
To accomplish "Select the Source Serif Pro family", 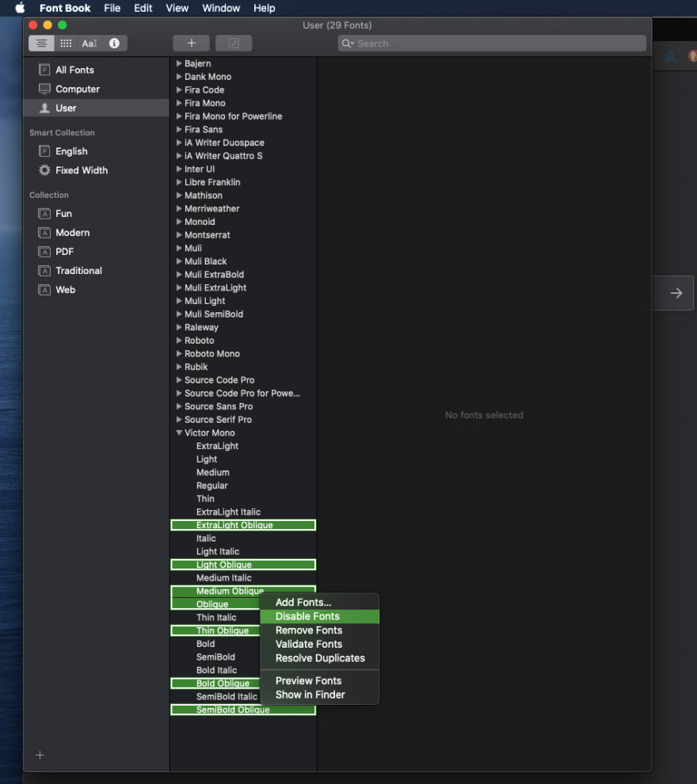I will tap(218, 420).
